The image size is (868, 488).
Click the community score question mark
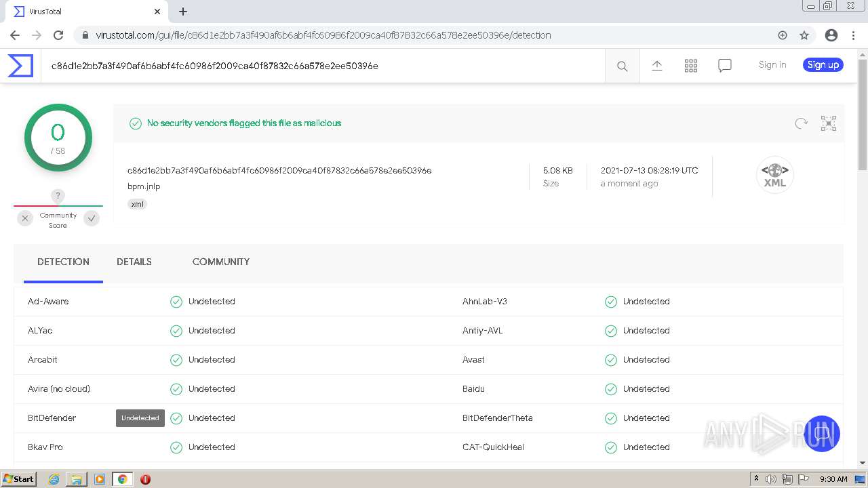point(58,196)
